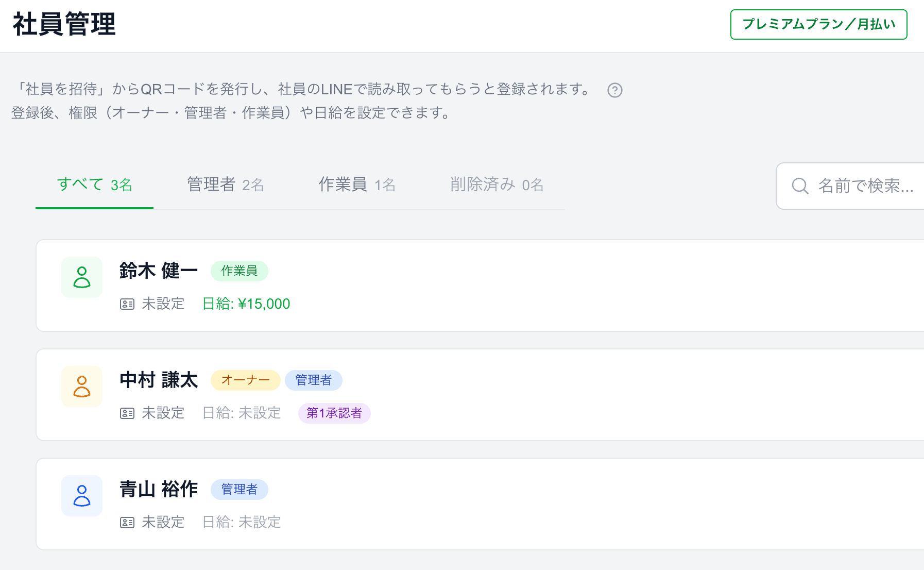Switch to the すべて 3名 tab
Image resolution: width=924 pixels, height=570 pixels.
[94, 185]
